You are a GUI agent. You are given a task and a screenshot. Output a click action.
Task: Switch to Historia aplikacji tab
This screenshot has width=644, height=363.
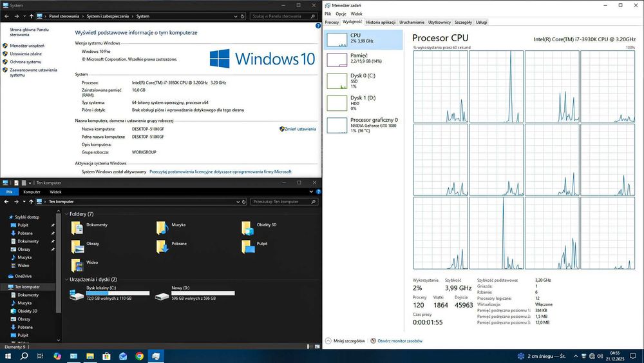click(381, 22)
